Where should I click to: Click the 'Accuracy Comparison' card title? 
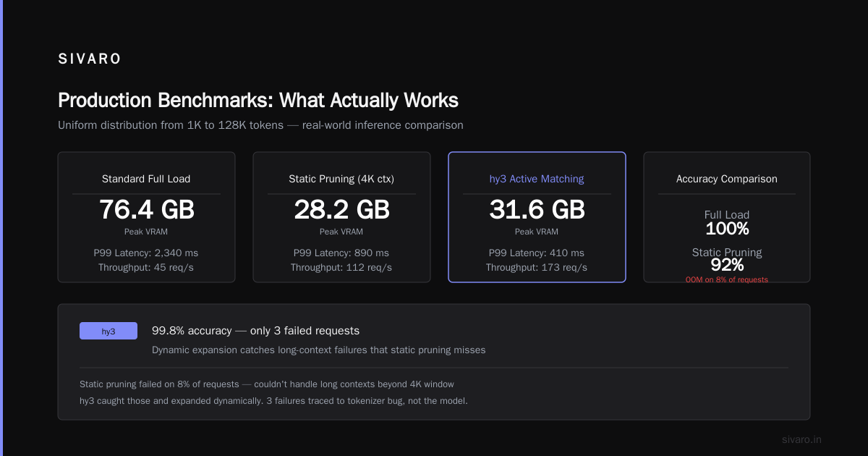tap(727, 179)
